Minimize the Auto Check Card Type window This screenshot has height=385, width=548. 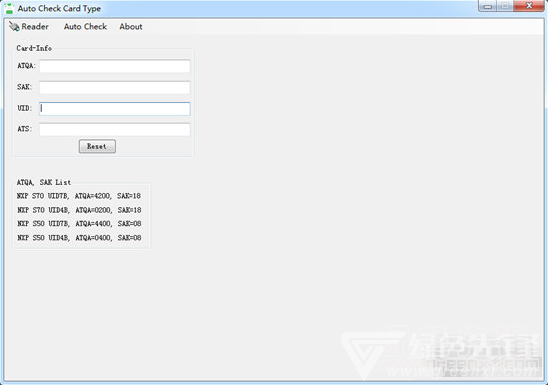pyautogui.click(x=488, y=6)
